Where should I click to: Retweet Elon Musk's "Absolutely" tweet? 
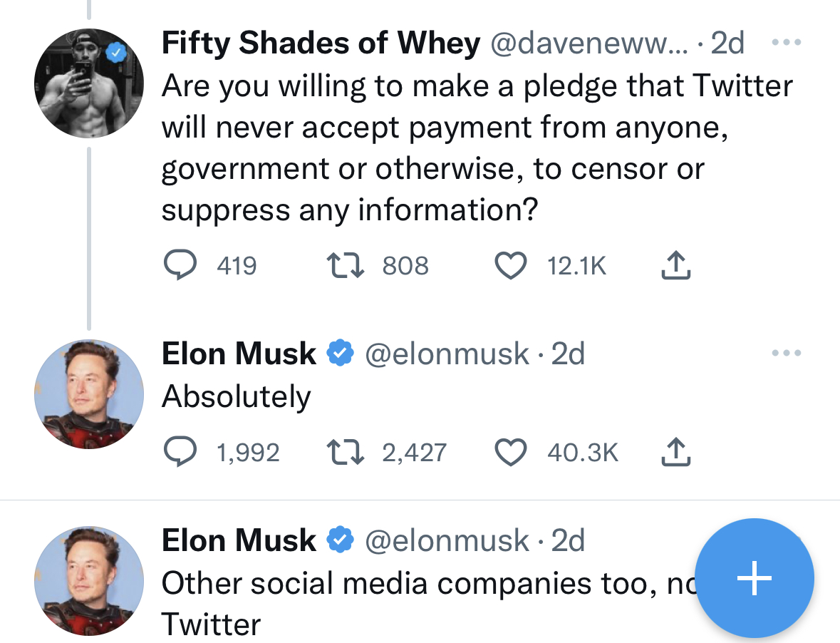point(345,452)
